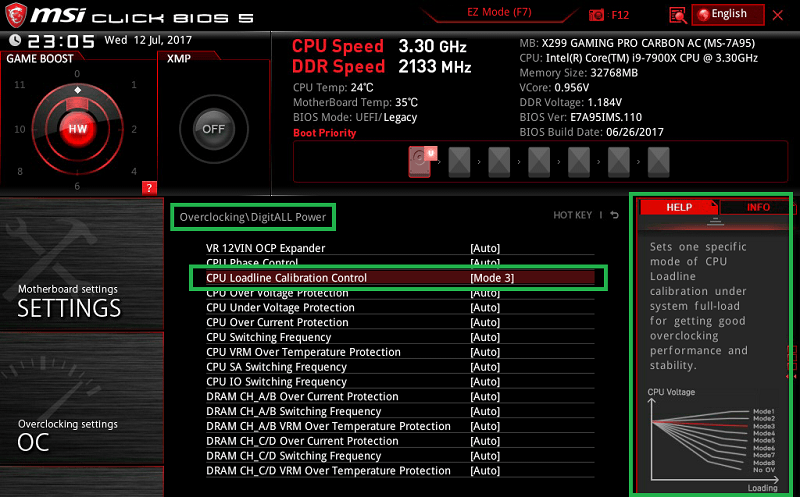Click the 23:05 system time
The width and height of the screenshot is (800, 497).
(x=61, y=41)
